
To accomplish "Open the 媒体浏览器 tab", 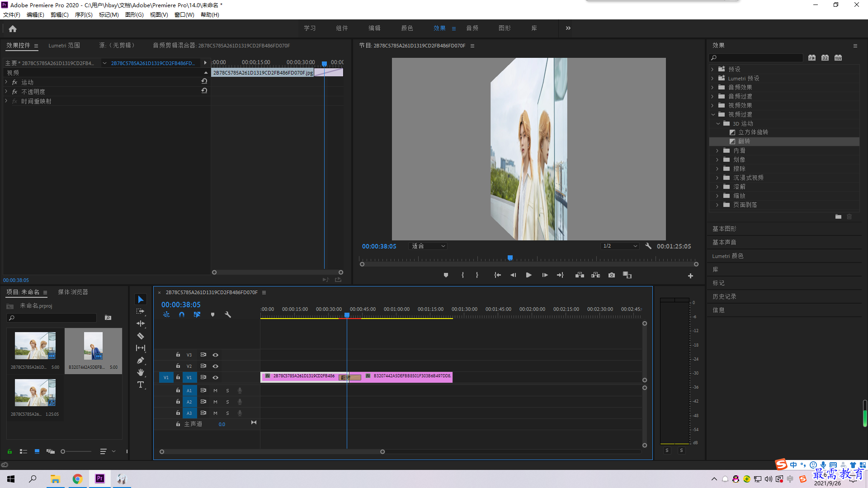I will tap(73, 292).
